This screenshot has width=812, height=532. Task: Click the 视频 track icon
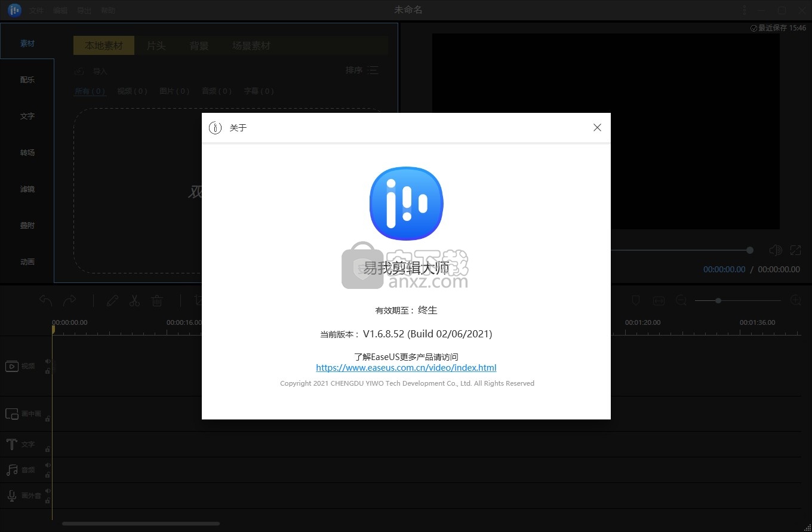(x=12, y=366)
